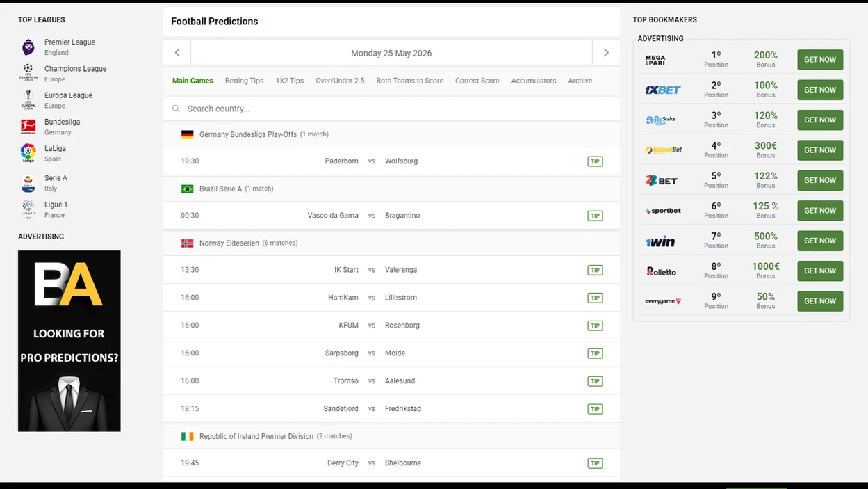Screen dimensions: 868x489
Task: Open TIP for Tromso vs Aalesund
Action: [x=595, y=381]
